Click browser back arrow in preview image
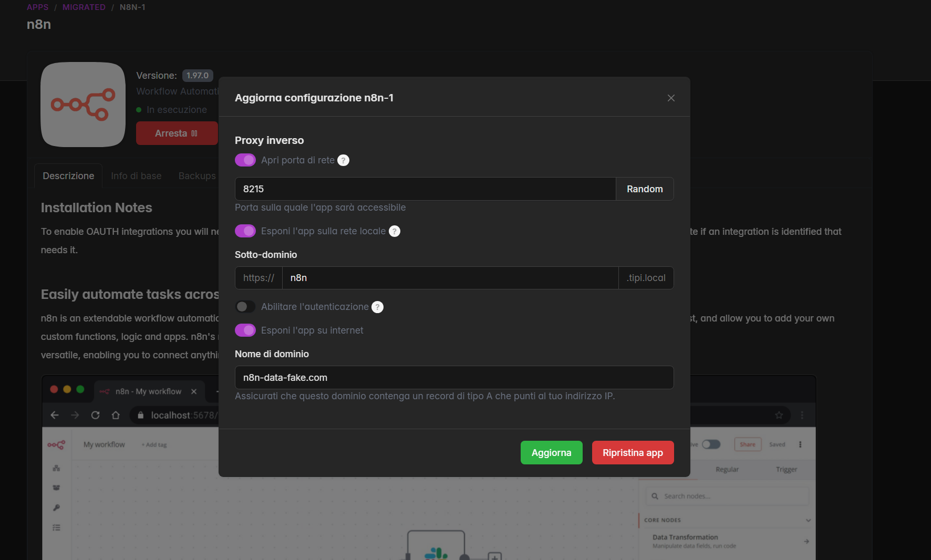Screen dimensions: 931x560 point(55,416)
